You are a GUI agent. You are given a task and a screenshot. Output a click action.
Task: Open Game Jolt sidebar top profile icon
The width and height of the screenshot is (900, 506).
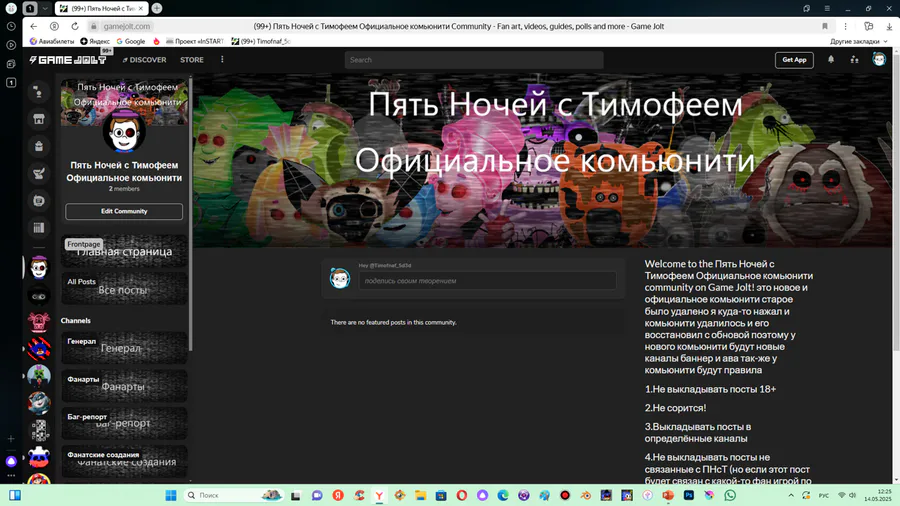coord(38,92)
